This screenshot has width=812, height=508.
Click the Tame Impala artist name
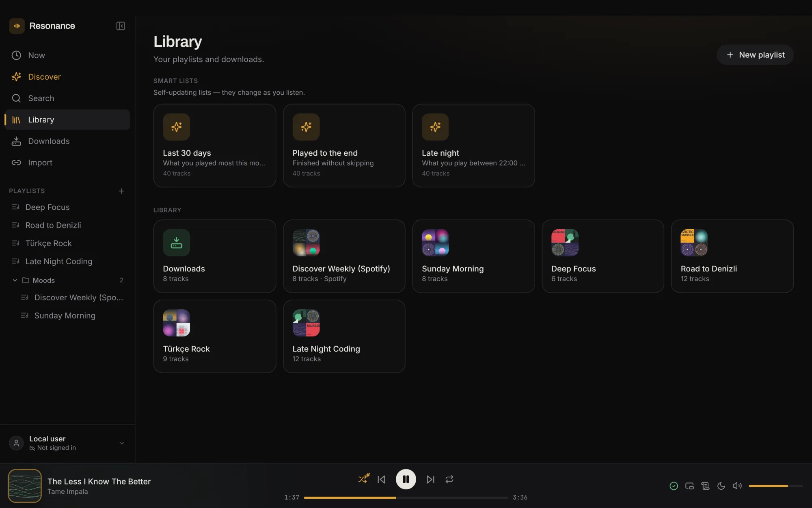coord(67,492)
